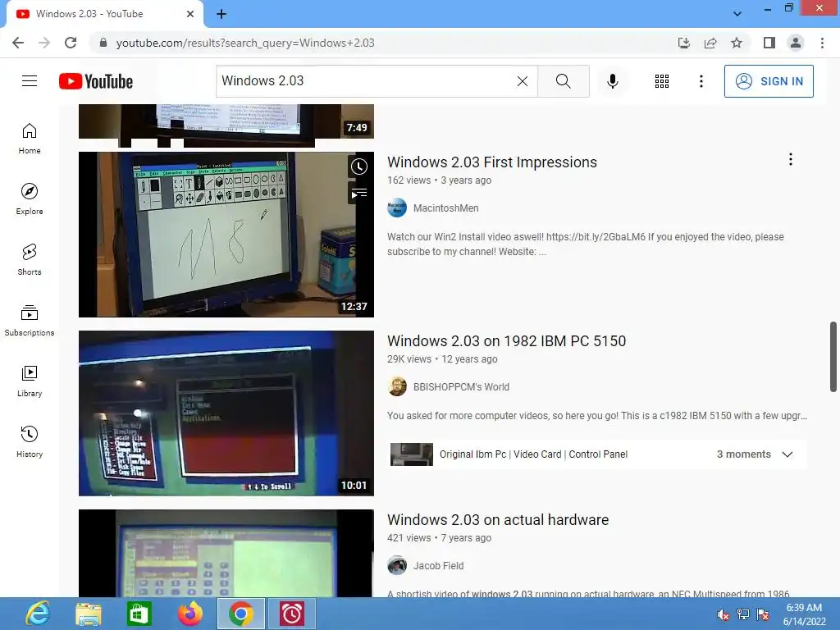Click the page vertical scrollbar thumb
This screenshot has width=840, height=630.
pos(833,357)
